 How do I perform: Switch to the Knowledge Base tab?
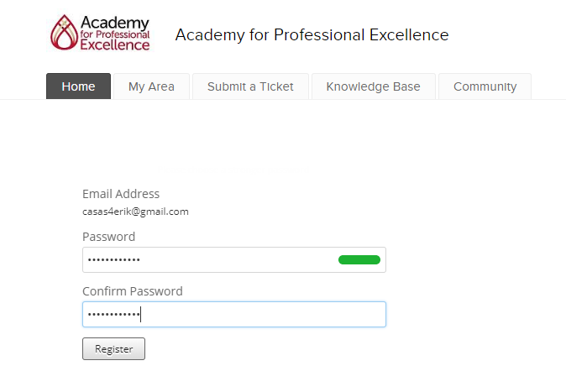click(373, 86)
